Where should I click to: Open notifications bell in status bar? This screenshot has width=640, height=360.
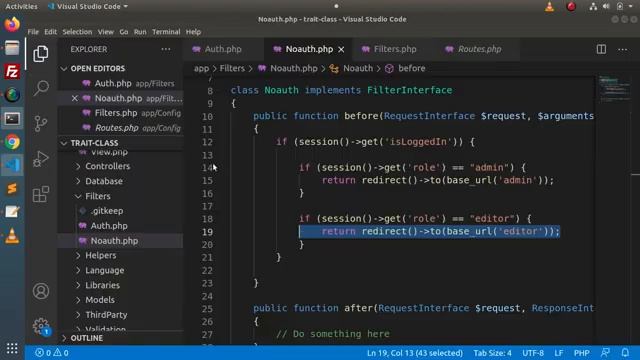(625, 353)
